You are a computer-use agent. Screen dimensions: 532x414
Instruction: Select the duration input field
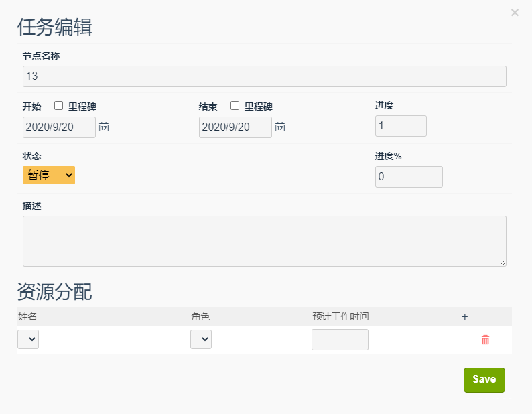(401, 126)
